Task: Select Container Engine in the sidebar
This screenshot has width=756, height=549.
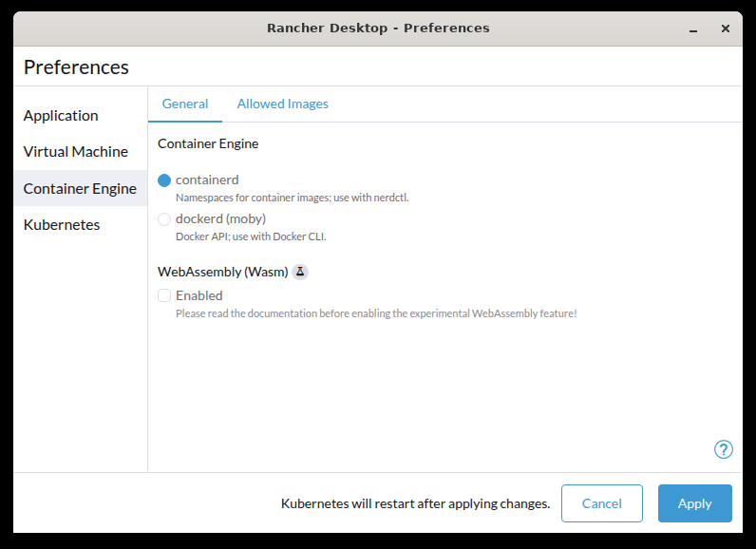Action: pyautogui.click(x=80, y=188)
